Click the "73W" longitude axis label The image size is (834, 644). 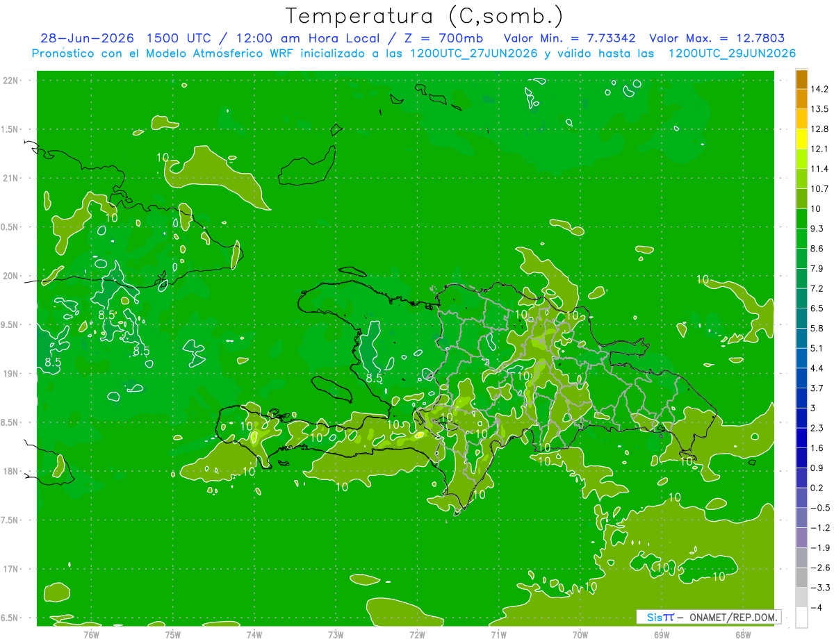click(x=336, y=634)
